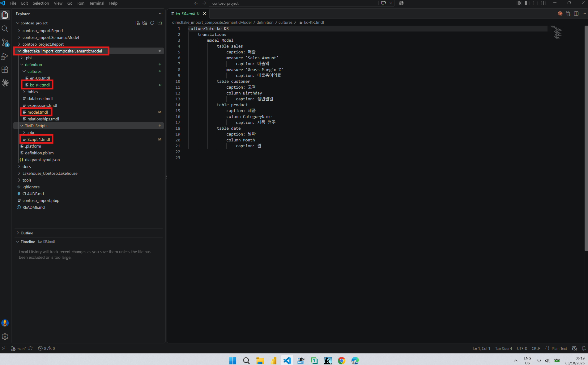Open the notifications bell in the status bar
The width and height of the screenshot is (588, 365).
coord(583,348)
